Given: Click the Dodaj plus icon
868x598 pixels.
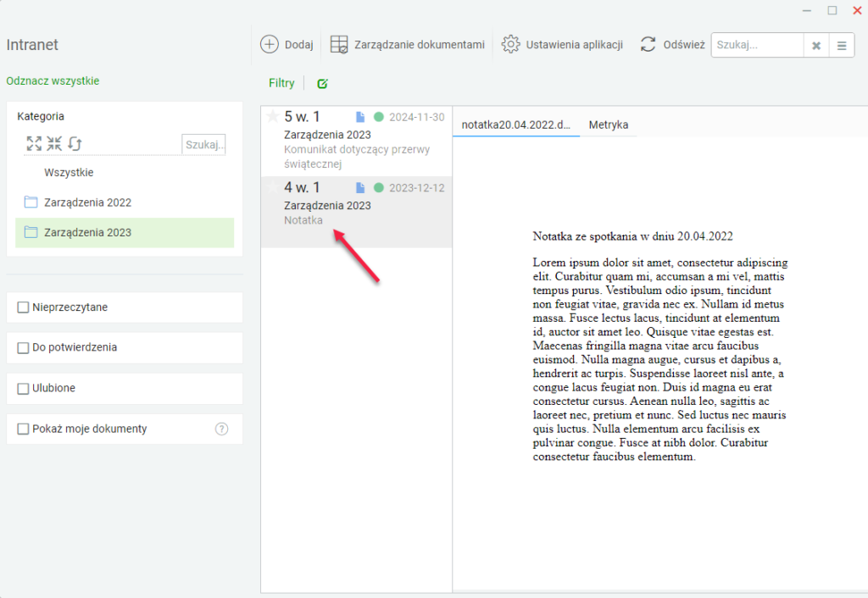Looking at the screenshot, I should pos(269,44).
